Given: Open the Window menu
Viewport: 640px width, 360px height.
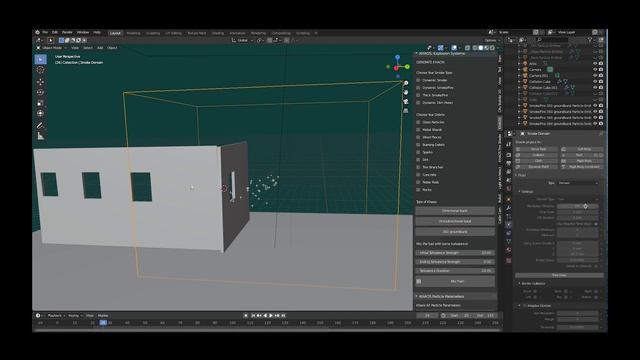Looking at the screenshot, I should coord(83,32).
